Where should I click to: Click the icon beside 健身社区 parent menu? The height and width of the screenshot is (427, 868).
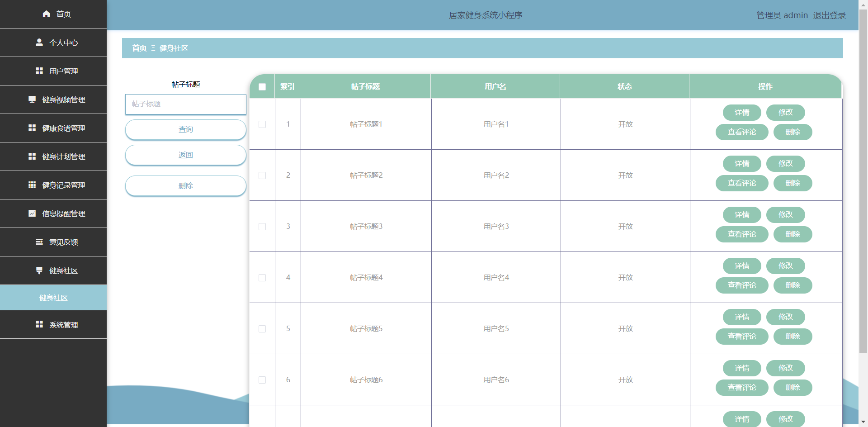pyautogui.click(x=39, y=270)
